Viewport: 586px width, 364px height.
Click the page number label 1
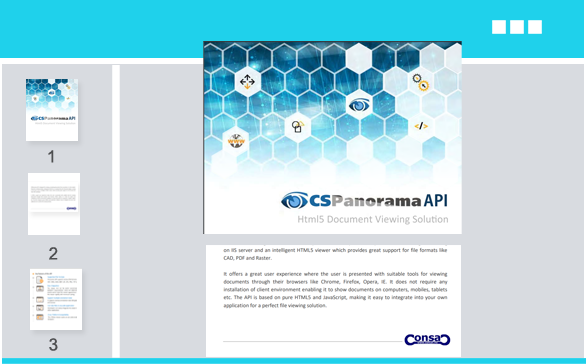pos(51,157)
